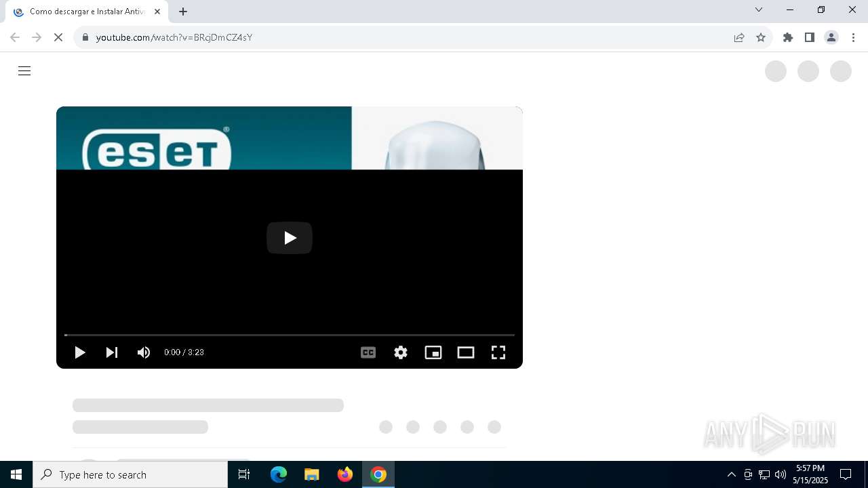Bookmark this tab with the star
868x488 pixels.
pos(761,37)
